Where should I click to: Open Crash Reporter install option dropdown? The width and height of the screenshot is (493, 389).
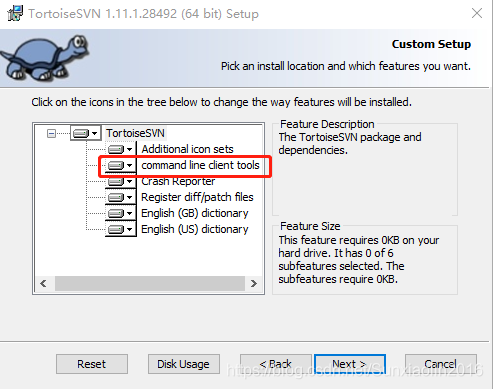[121, 181]
